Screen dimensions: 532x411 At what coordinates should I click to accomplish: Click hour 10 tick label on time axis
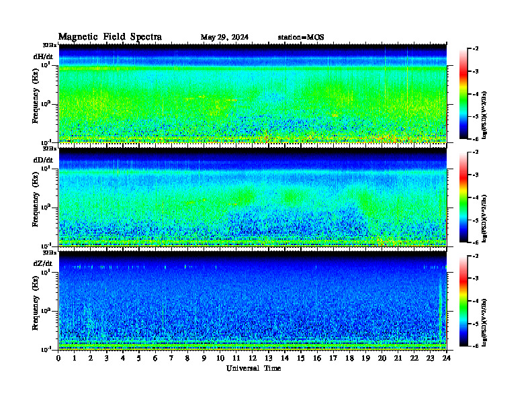click(220, 359)
